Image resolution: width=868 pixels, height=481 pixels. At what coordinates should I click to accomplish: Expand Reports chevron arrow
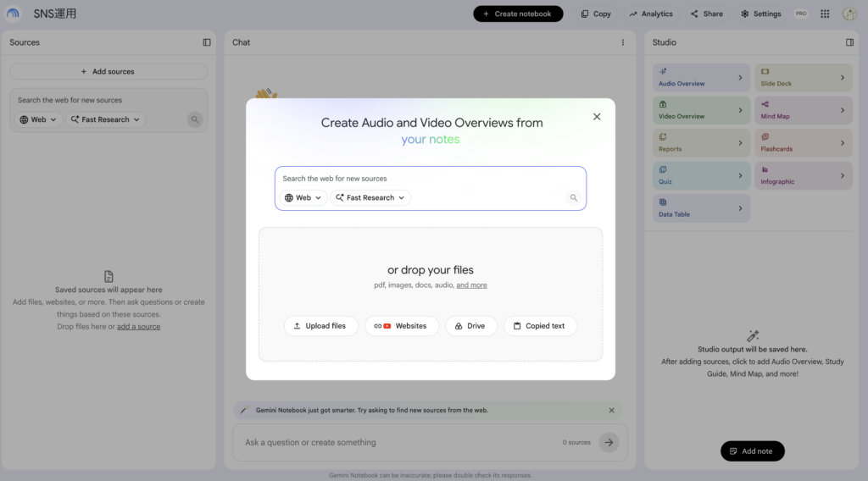[740, 143]
